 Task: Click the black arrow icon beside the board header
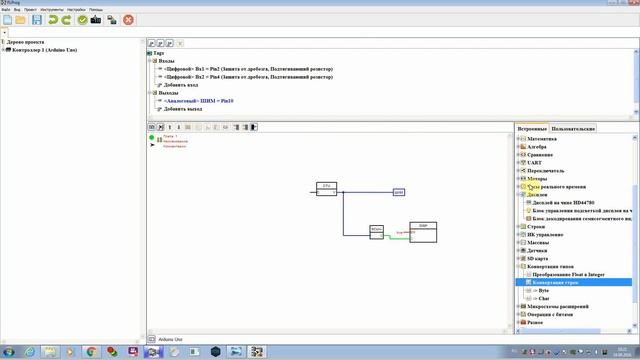152,145
